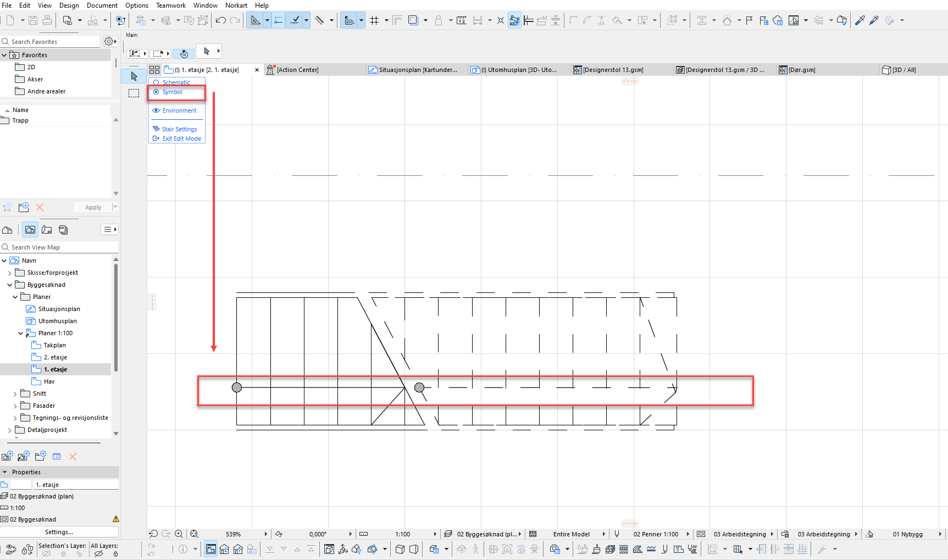Click in the Search View Map field
This screenshot has height=560, width=948.
point(60,247)
